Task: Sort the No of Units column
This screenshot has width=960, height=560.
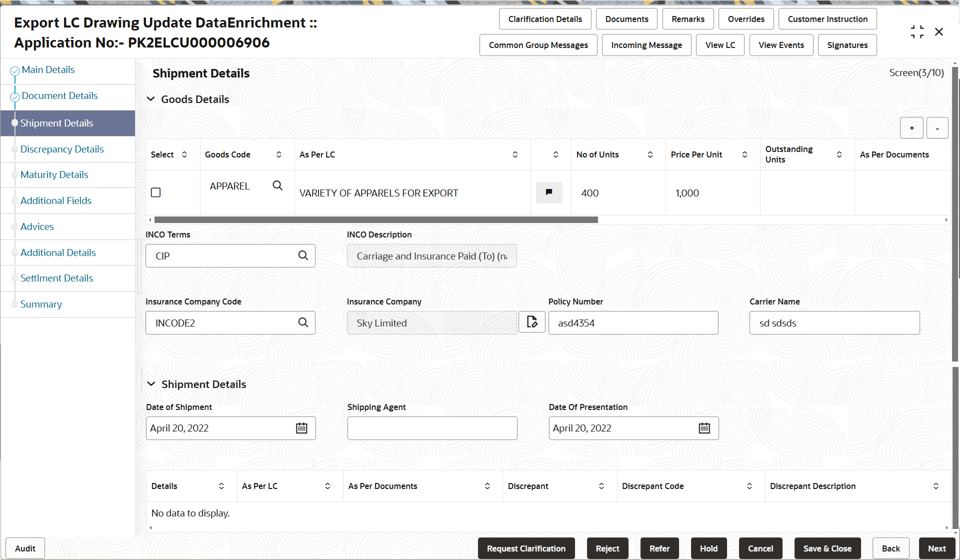Action: tap(650, 154)
